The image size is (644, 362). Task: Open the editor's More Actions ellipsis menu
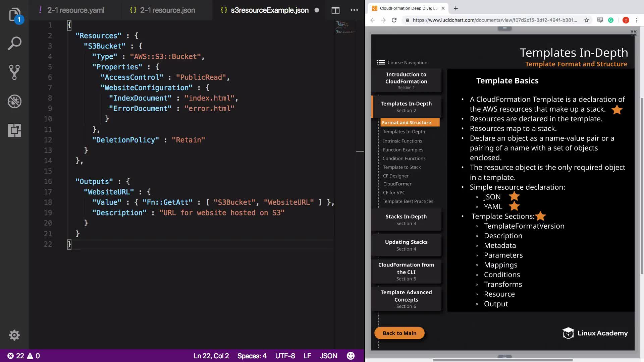pos(354,10)
